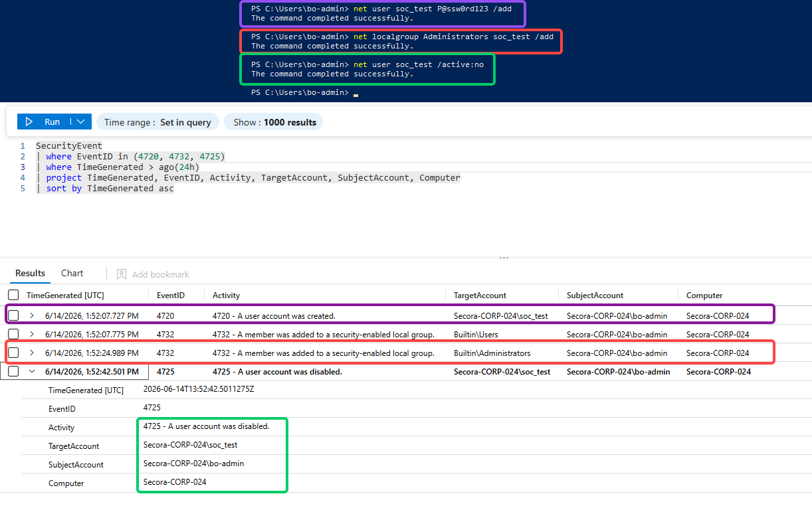Select the Builtin\Users cell
812x510 pixels.
click(x=476, y=334)
